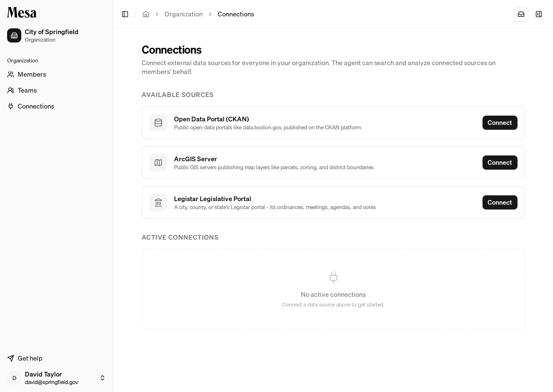Image resolution: width=553 pixels, height=392 pixels.
Task: Click the david@springfield.gov email text
Action: (51, 382)
